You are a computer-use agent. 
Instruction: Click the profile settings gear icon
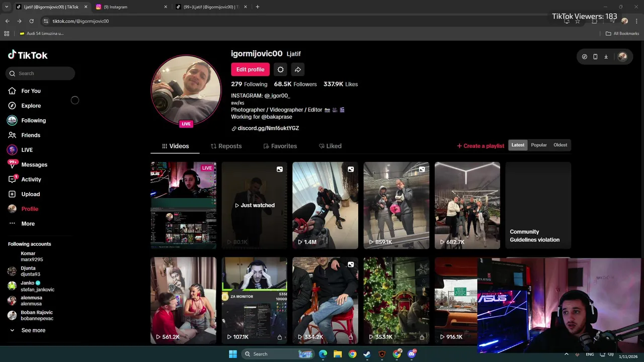pos(281,69)
